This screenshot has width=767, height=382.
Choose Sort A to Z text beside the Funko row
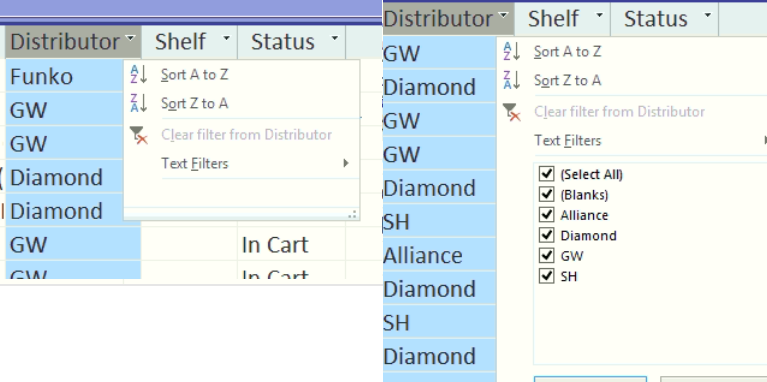point(195,75)
